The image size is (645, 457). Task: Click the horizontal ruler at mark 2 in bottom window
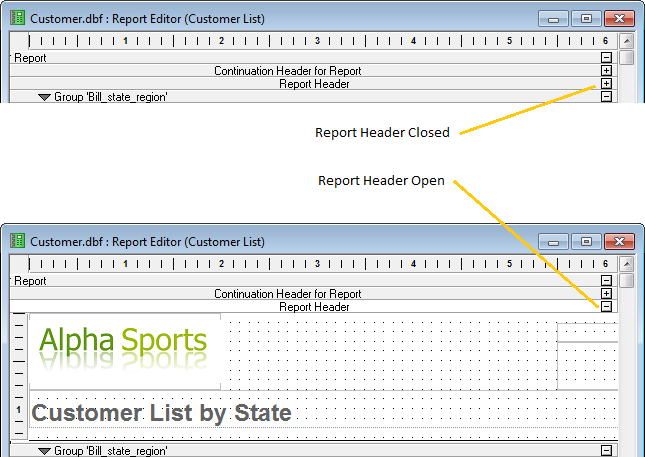(x=221, y=264)
